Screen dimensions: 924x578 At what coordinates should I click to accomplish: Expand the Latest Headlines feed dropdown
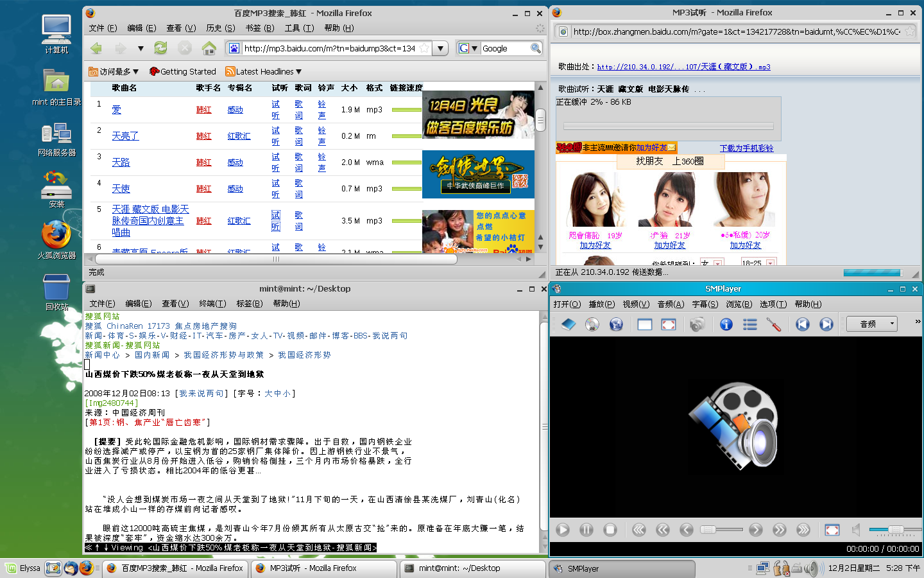click(264, 71)
